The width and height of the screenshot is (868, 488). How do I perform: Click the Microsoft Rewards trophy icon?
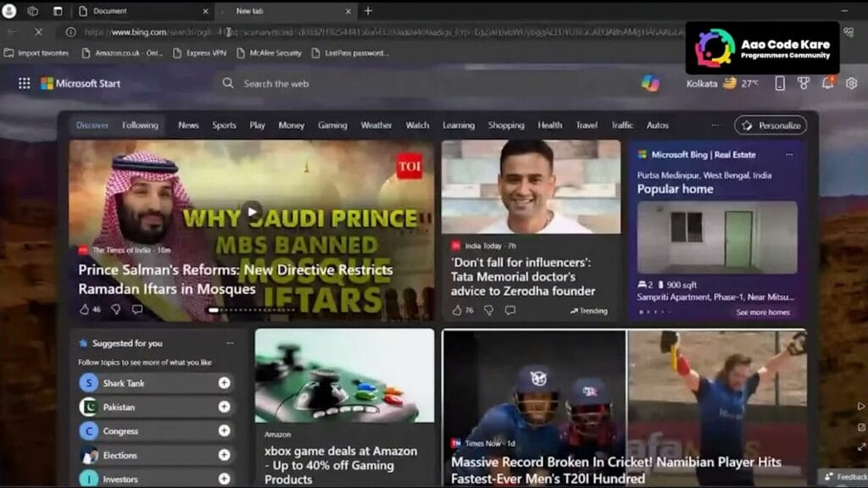click(804, 83)
